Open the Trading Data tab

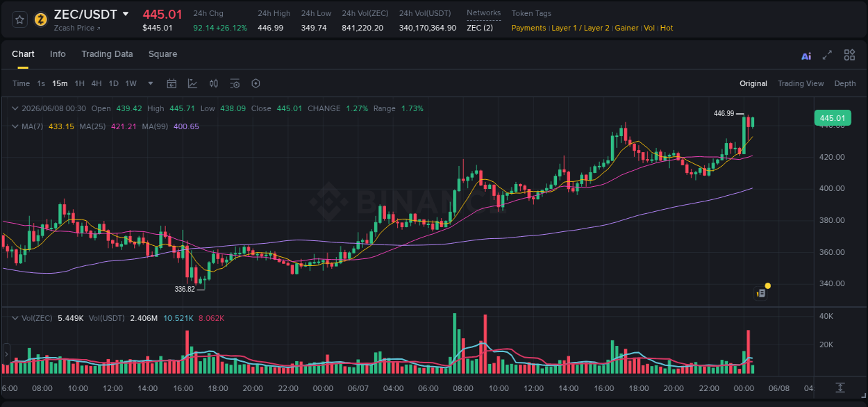coord(107,54)
